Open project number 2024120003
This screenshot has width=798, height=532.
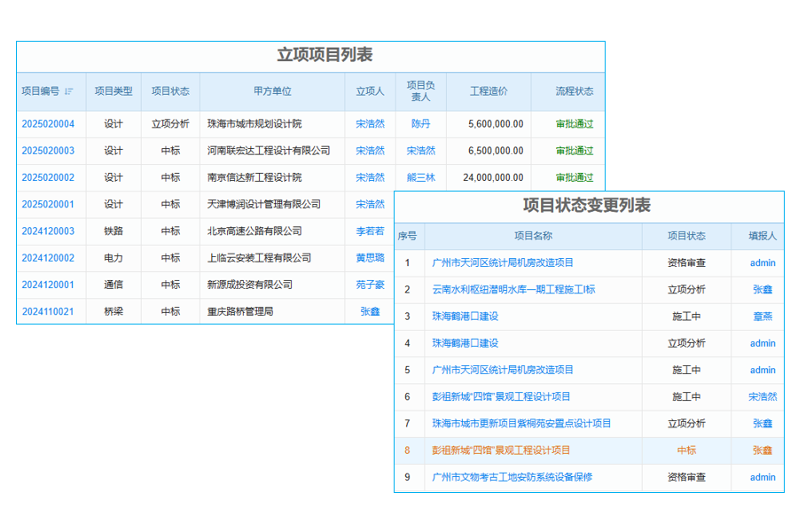49,231
